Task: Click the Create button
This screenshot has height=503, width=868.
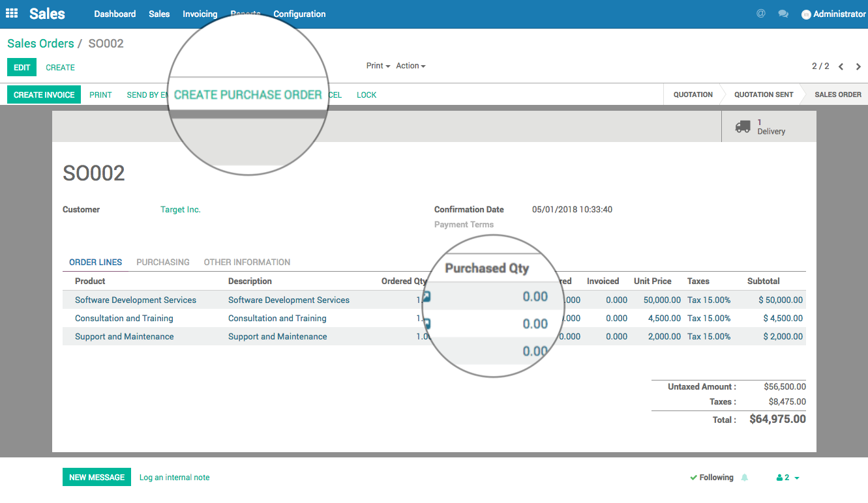Action: pos(61,67)
